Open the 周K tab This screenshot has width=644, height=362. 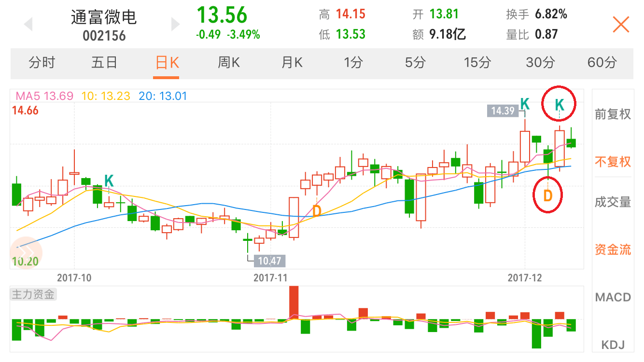coord(229,62)
